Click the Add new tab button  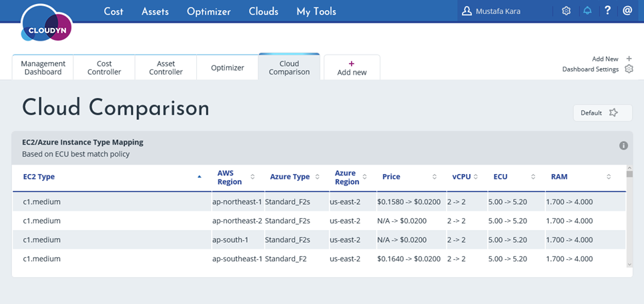[x=352, y=68]
